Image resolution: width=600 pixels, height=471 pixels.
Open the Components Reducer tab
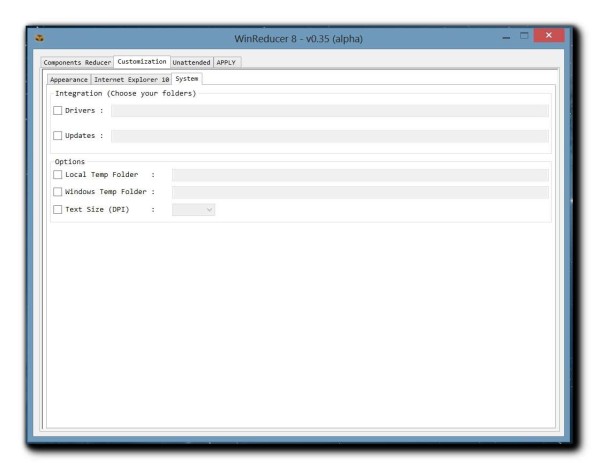pos(77,62)
